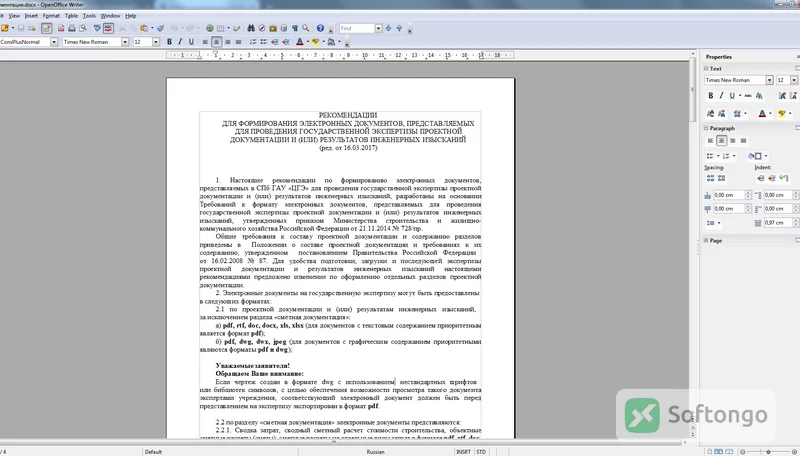Click Shadow text effect in sidebar

click(x=759, y=95)
